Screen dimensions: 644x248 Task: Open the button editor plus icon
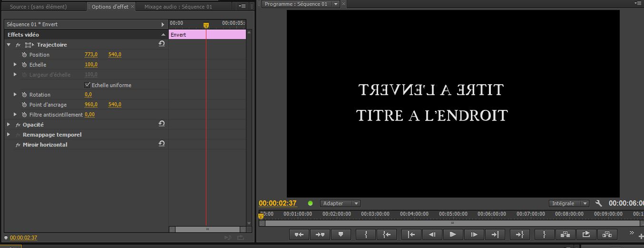[x=641, y=237]
